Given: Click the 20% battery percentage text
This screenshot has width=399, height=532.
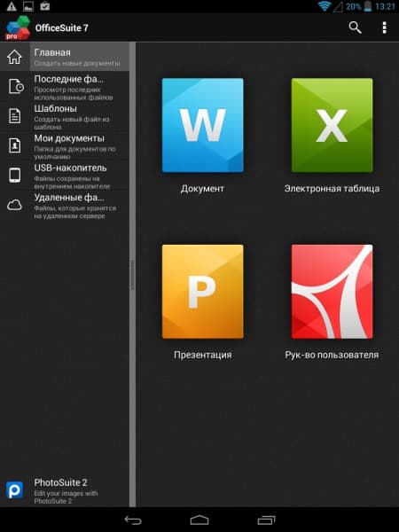Looking at the screenshot, I should click(x=354, y=6).
